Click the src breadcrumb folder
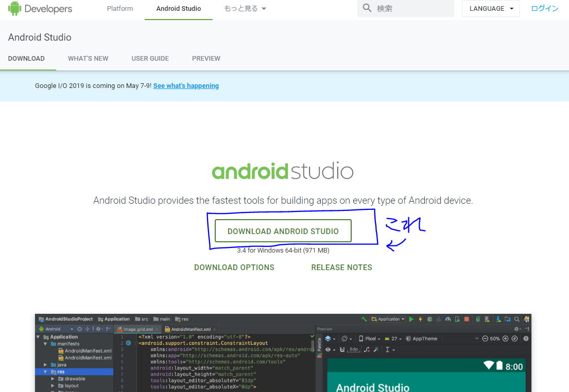Viewport: 569px width, 392px height. (x=142, y=319)
